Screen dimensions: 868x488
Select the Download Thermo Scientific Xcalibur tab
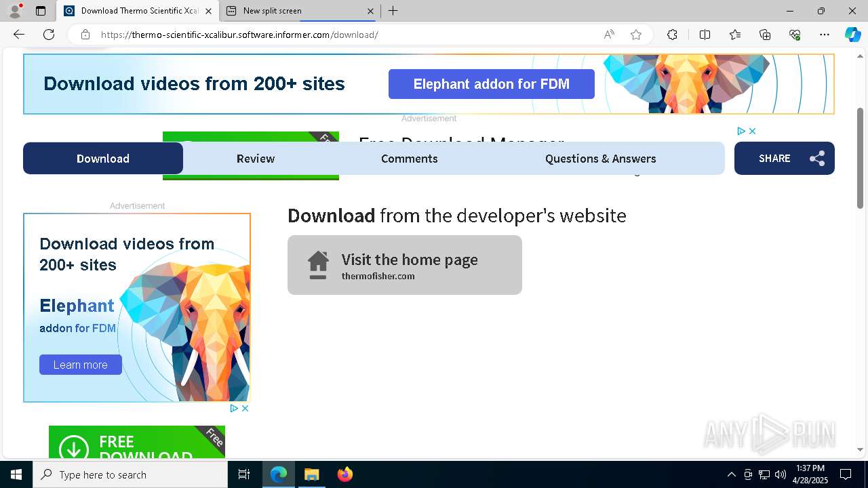138,11
